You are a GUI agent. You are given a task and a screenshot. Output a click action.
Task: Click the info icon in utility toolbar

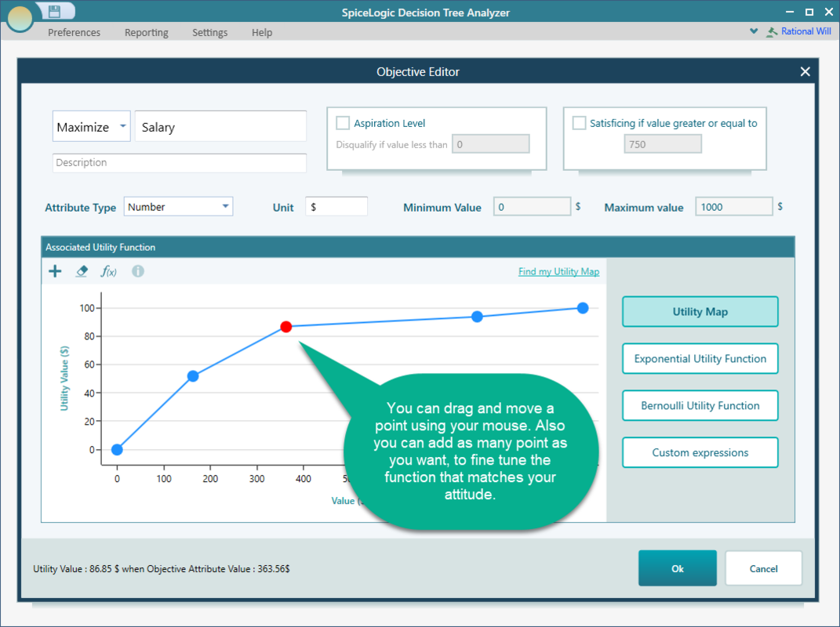(138, 271)
